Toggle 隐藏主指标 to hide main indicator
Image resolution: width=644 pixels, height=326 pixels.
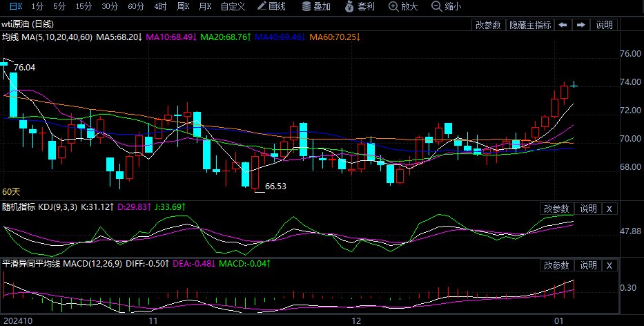pos(530,25)
